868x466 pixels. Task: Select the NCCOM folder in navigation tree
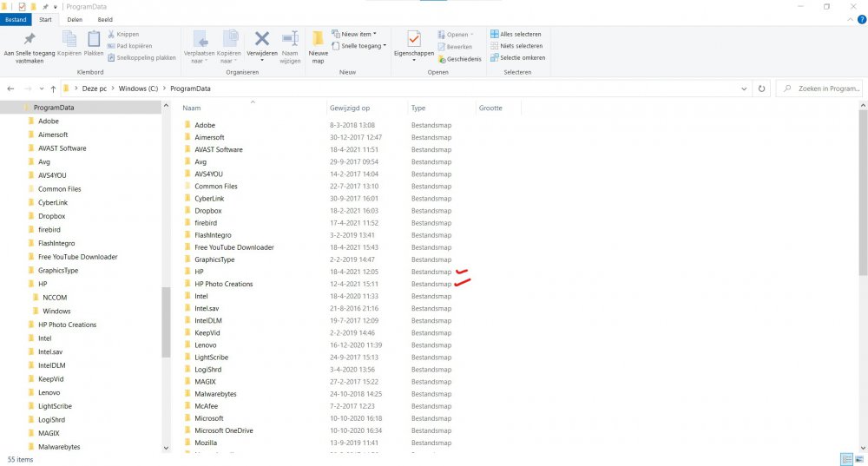pos(54,297)
